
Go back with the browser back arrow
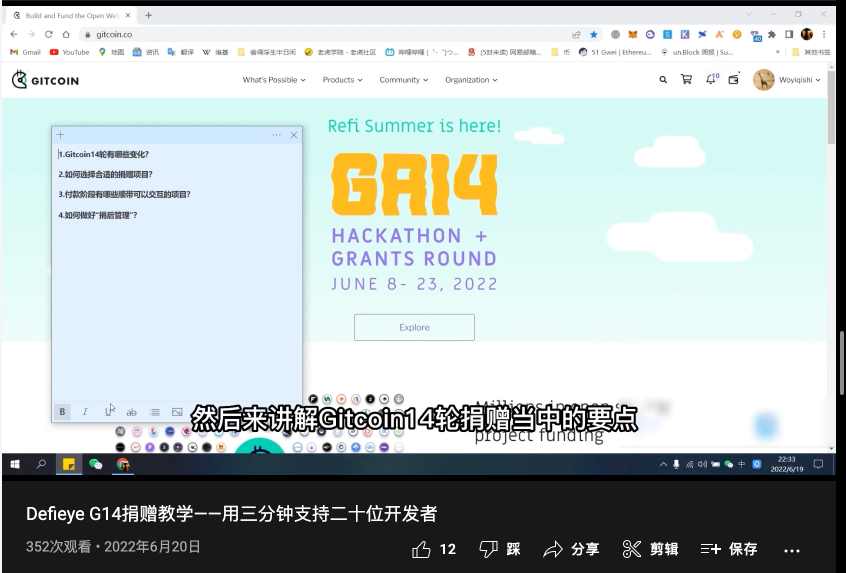13,34
